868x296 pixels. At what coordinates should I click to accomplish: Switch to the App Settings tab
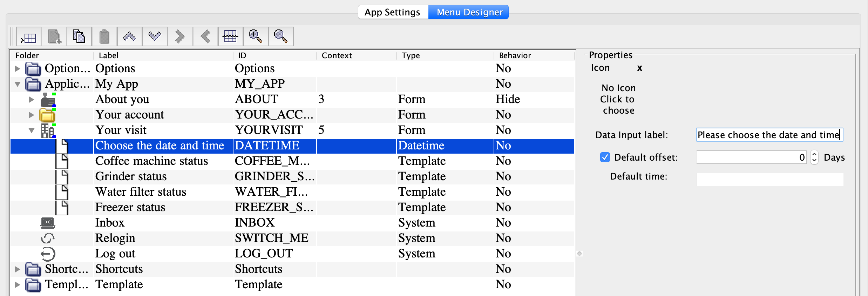point(393,12)
